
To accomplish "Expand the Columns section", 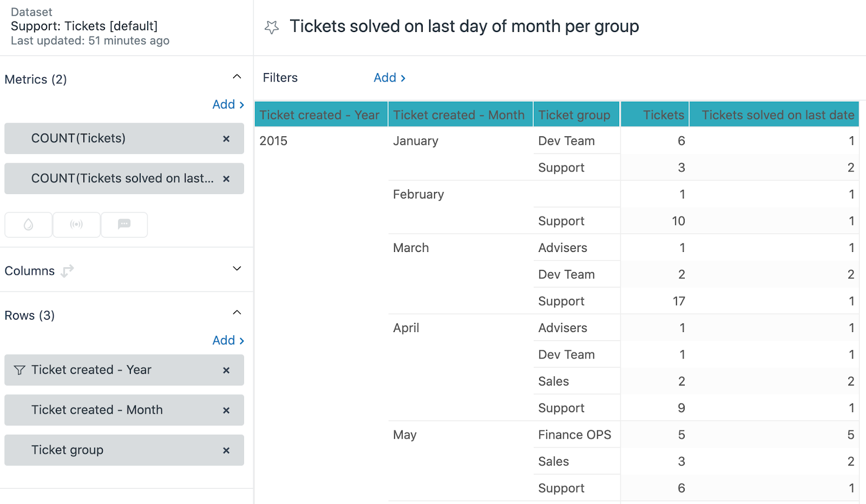I will click(x=237, y=268).
